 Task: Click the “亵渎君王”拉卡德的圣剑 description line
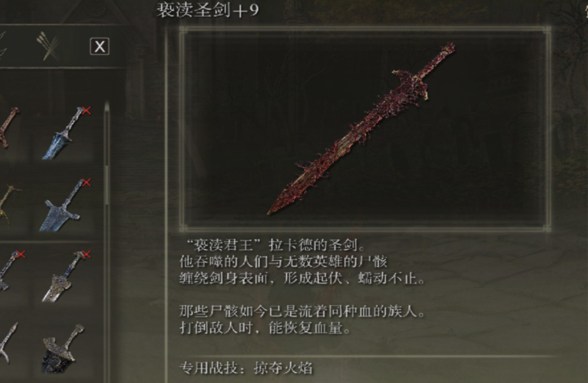click(x=273, y=245)
